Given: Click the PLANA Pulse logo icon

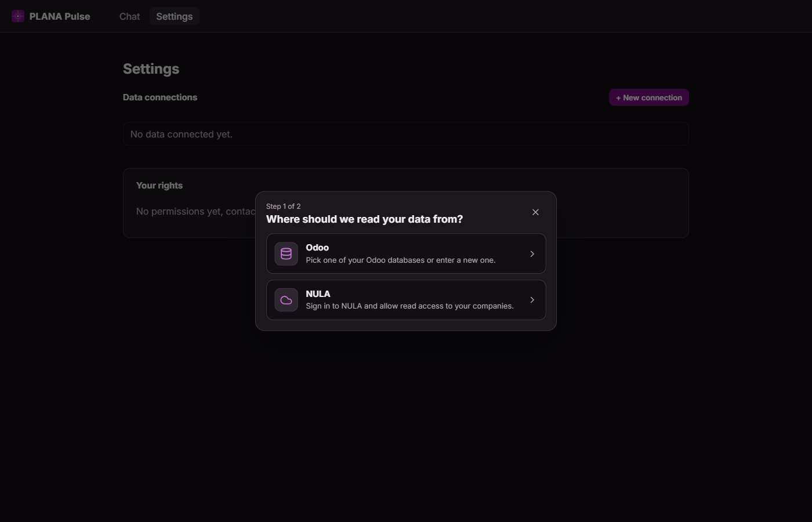Looking at the screenshot, I should (x=18, y=16).
